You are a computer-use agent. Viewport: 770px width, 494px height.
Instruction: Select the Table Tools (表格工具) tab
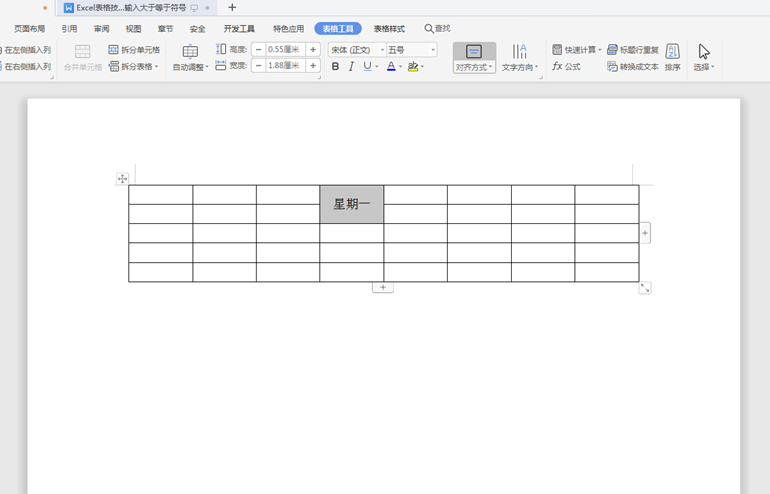pos(338,28)
